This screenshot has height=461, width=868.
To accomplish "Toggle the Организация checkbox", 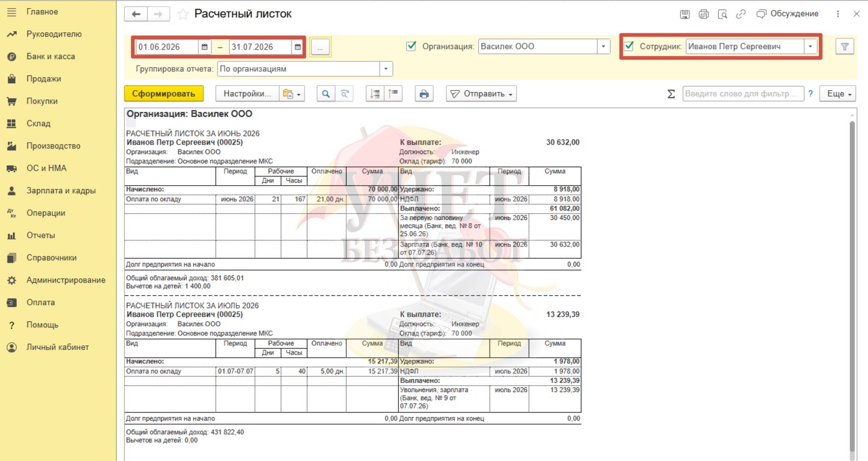I will tap(411, 46).
